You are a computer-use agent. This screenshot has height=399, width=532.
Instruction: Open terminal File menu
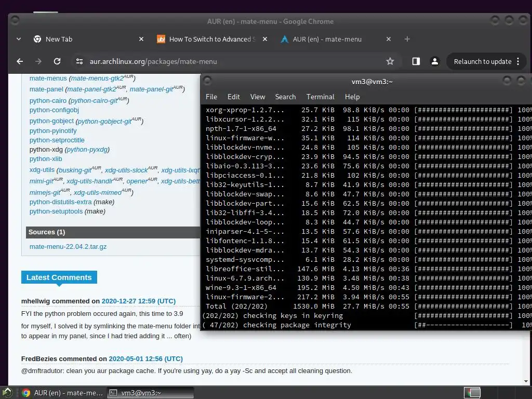(x=211, y=97)
